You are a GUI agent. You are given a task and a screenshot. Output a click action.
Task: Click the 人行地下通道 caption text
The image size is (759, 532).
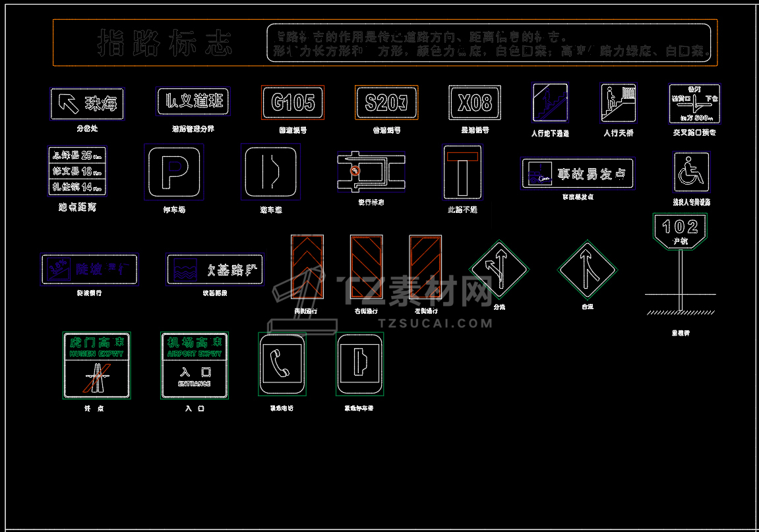pos(550,133)
